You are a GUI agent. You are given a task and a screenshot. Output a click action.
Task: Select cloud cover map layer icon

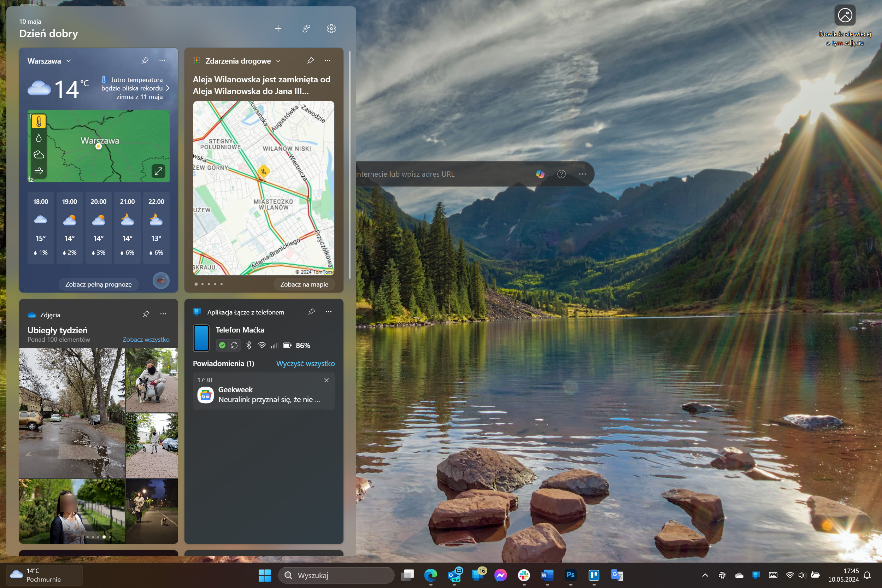pos(39,154)
